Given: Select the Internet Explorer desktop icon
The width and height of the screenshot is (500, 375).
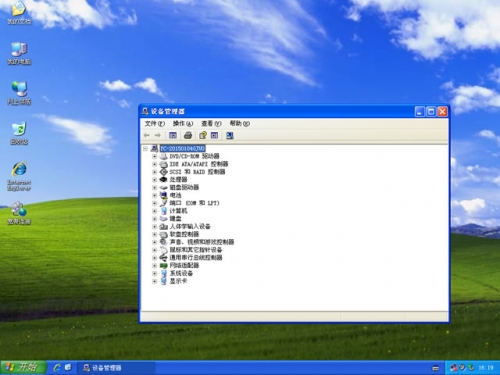Looking at the screenshot, I should pyautogui.click(x=19, y=177).
